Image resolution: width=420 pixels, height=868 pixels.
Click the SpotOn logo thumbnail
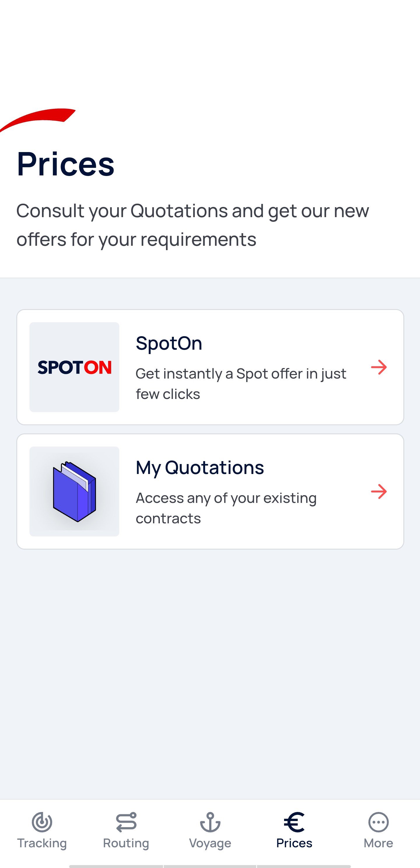(x=74, y=367)
